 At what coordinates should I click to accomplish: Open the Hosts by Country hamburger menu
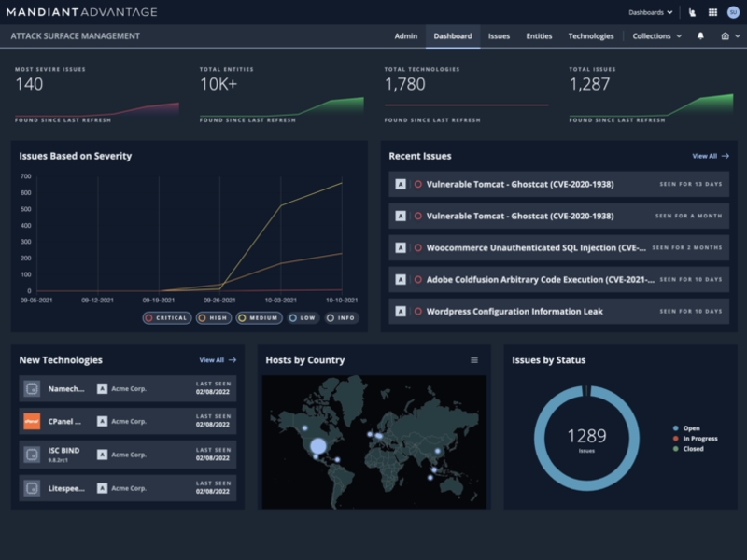(x=474, y=360)
